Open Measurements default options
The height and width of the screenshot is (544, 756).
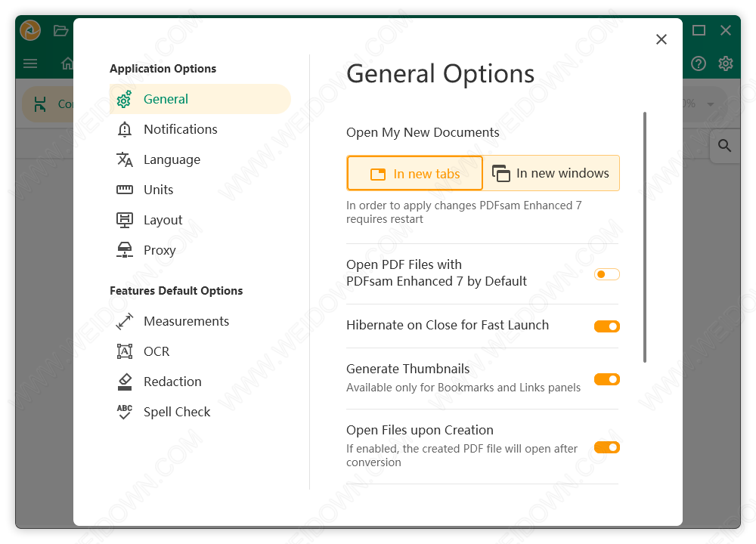coord(200,321)
